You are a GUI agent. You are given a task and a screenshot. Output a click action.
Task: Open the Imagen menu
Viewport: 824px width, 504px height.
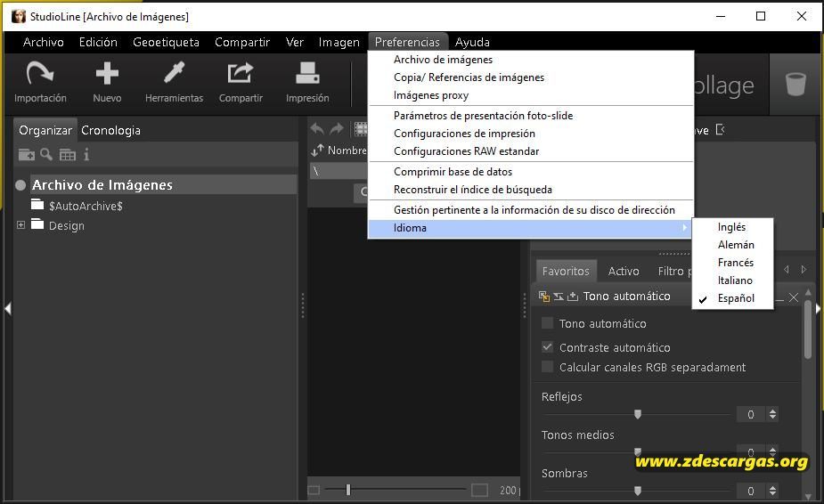coord(339,42)
